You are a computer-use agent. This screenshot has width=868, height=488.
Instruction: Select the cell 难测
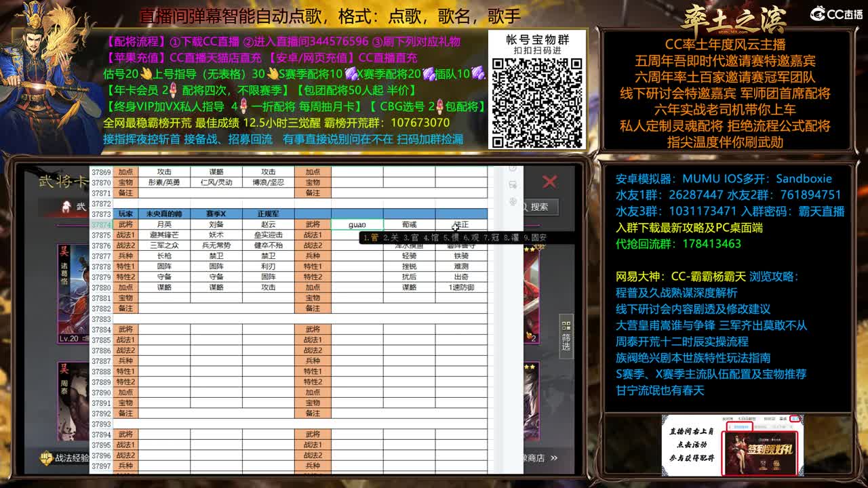coord(461,266)
